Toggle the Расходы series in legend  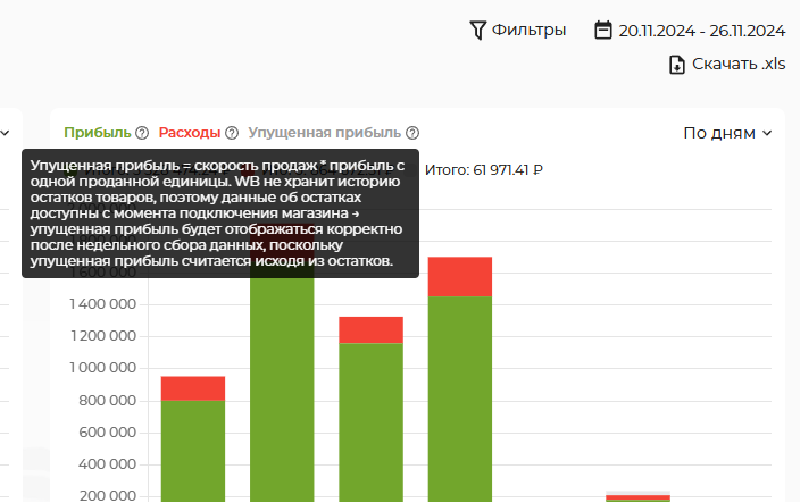[189, 133]
